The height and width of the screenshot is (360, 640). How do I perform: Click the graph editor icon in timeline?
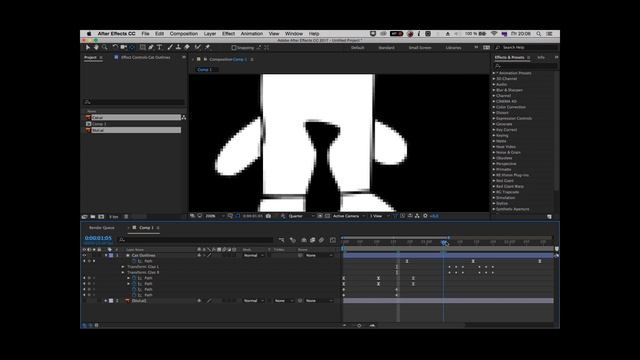tap(333, 240)
